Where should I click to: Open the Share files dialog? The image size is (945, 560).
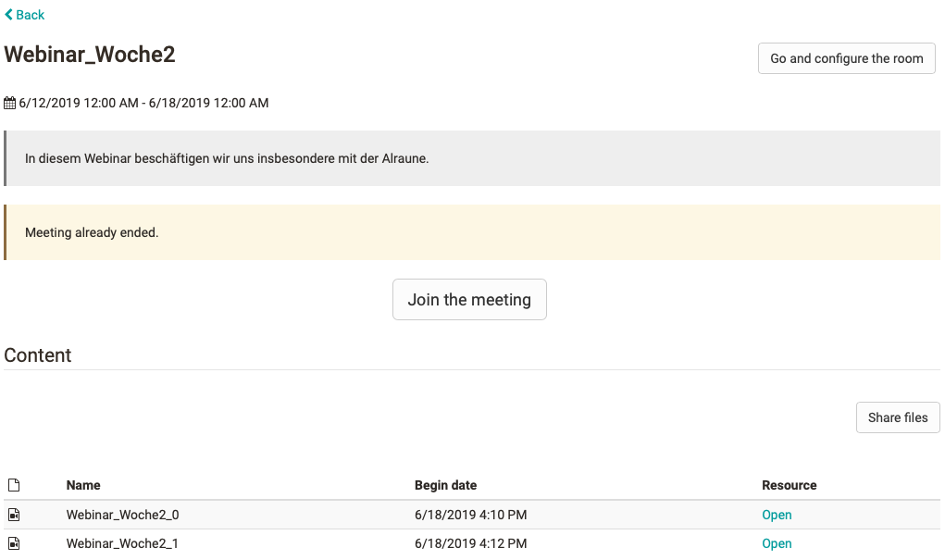pos(896,417)
